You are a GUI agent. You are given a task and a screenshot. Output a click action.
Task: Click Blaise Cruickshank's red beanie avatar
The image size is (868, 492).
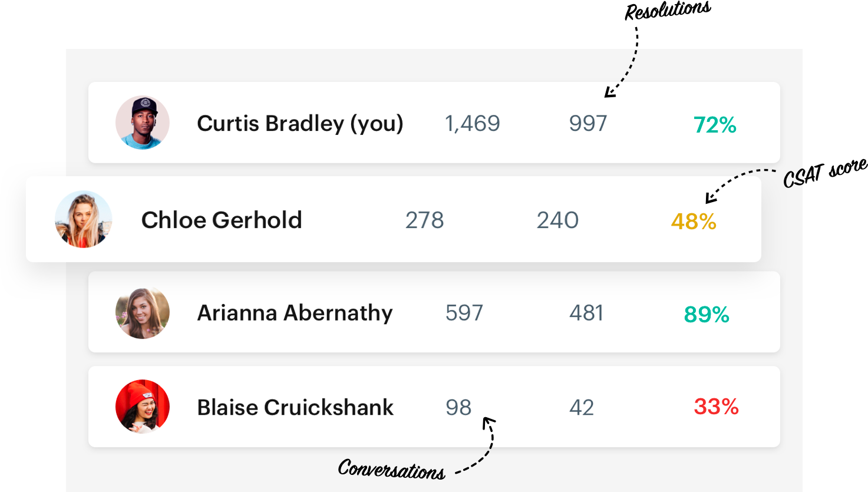(143, 407)
